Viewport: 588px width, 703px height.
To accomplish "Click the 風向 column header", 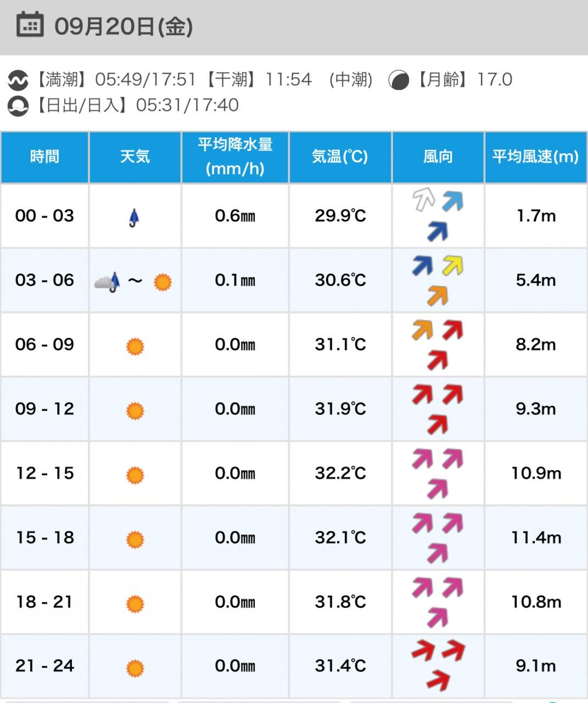I will (438, 157).
